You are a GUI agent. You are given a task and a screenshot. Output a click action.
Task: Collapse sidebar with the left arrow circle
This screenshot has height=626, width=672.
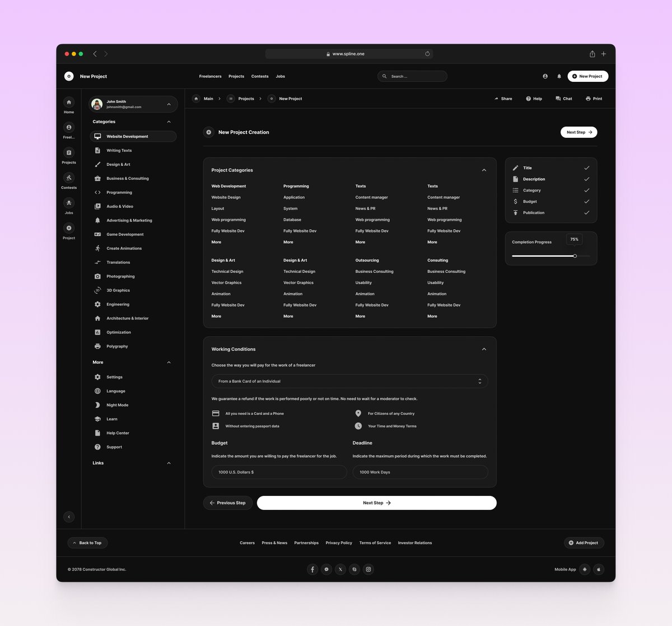pyautogui.click(x=69, y=517)
